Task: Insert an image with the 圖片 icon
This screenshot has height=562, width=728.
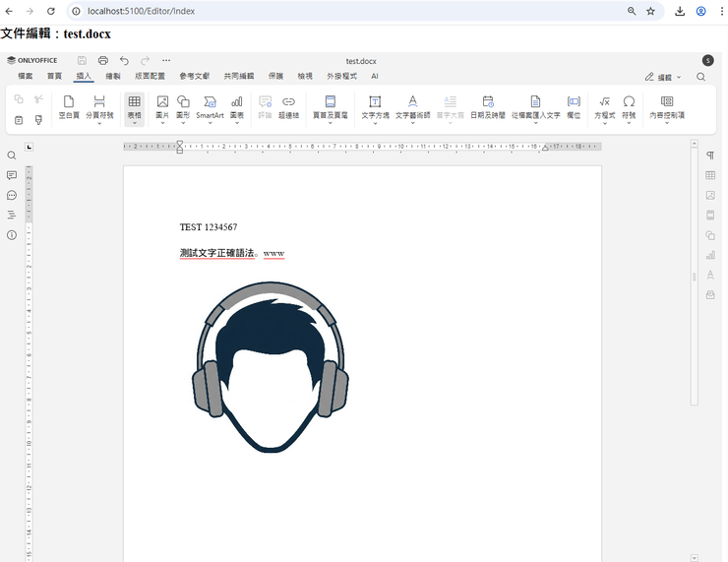Action: [162, 102]
